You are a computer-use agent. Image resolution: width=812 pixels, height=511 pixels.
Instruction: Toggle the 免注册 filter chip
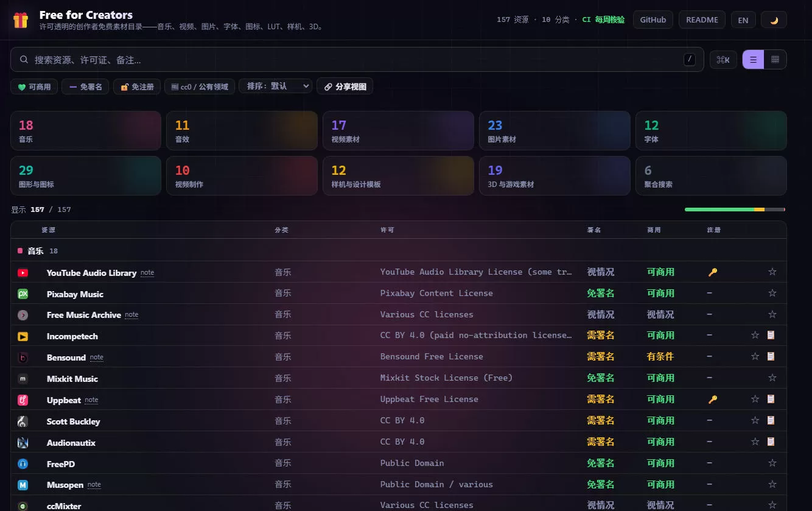(x=137, y=86)
